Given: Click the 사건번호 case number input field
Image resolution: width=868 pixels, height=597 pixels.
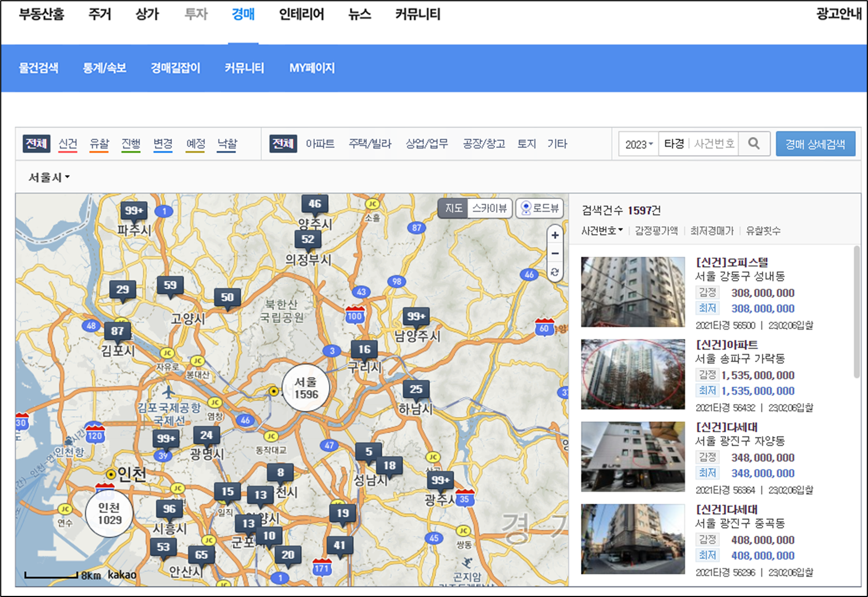Looking at the screenshot, I should (715, 143).
